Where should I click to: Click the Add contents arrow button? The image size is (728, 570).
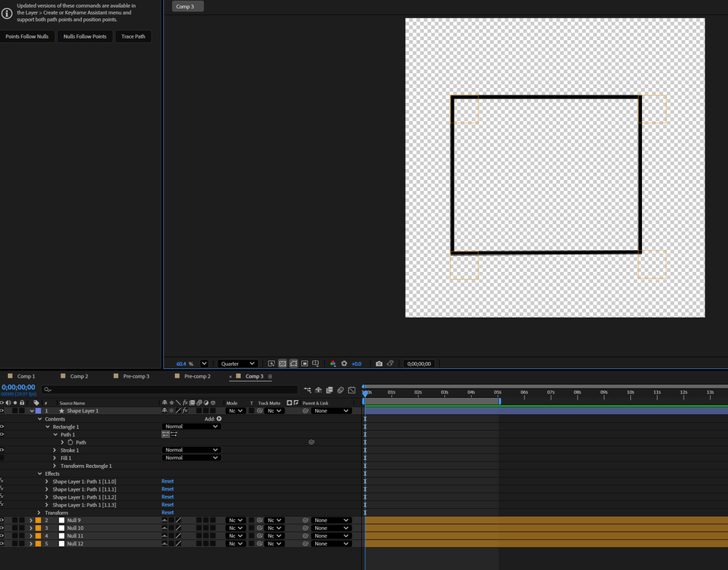(219, 419)
